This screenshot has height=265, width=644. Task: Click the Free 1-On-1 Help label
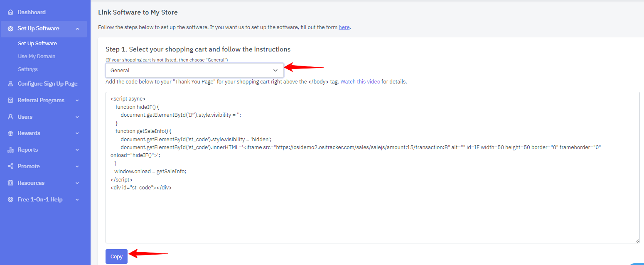click(40, 200)
